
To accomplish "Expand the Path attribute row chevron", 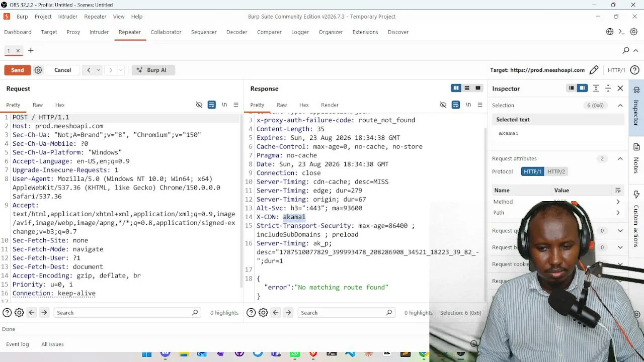I will pos(618,213).
